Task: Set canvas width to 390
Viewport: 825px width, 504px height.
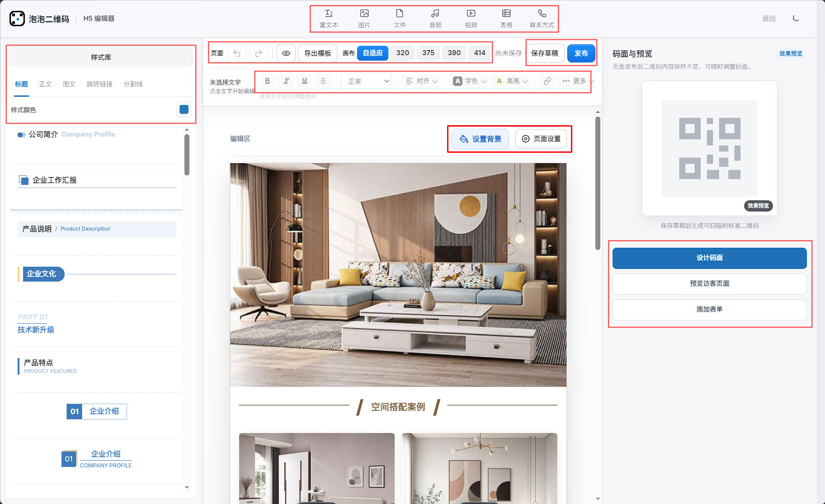Action: [x=454, y=53]
